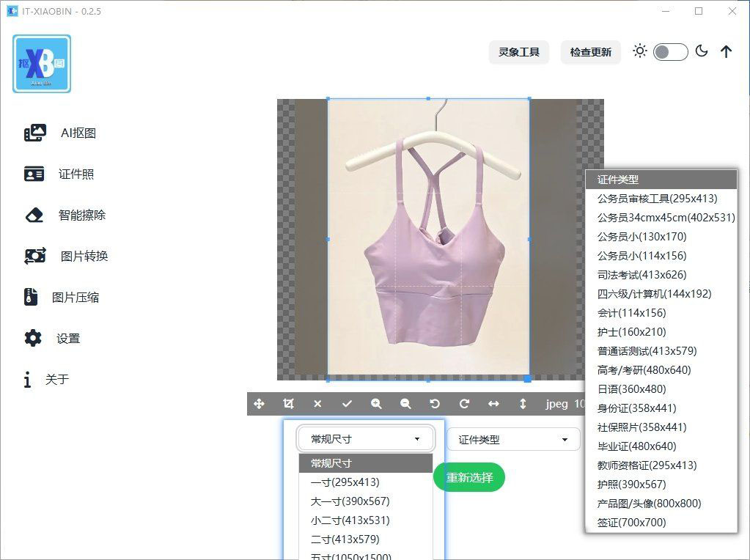Open the 常规尺寸 size dropdown

pos(364,438)
